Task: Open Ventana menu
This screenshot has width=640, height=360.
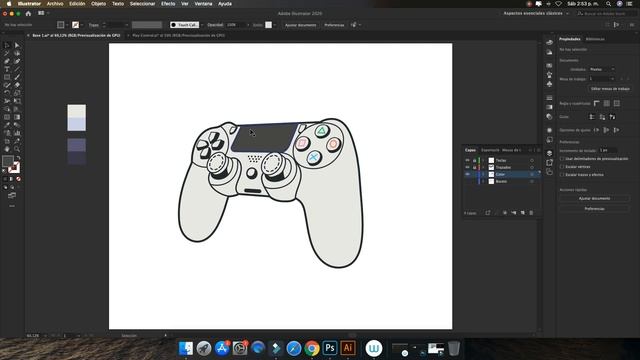Action: coord(203,4)
